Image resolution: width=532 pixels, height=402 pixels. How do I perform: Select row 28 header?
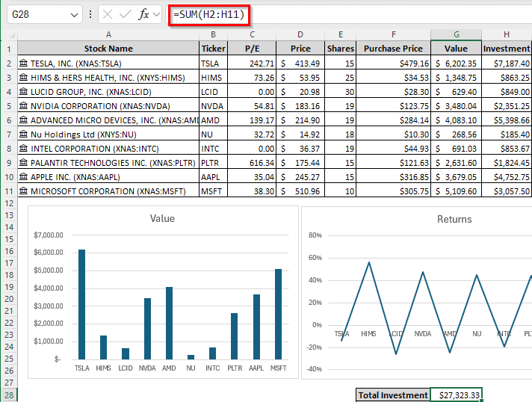[x=9, y=395]
